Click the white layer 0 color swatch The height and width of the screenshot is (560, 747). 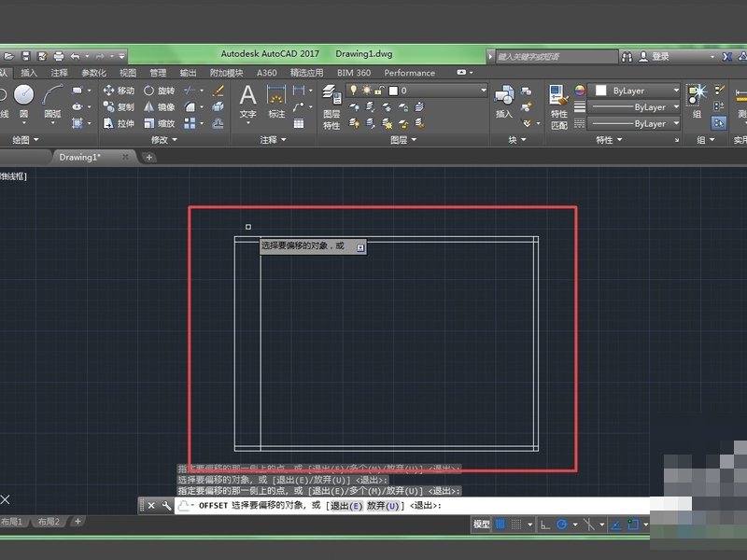[x=393, y=91]
